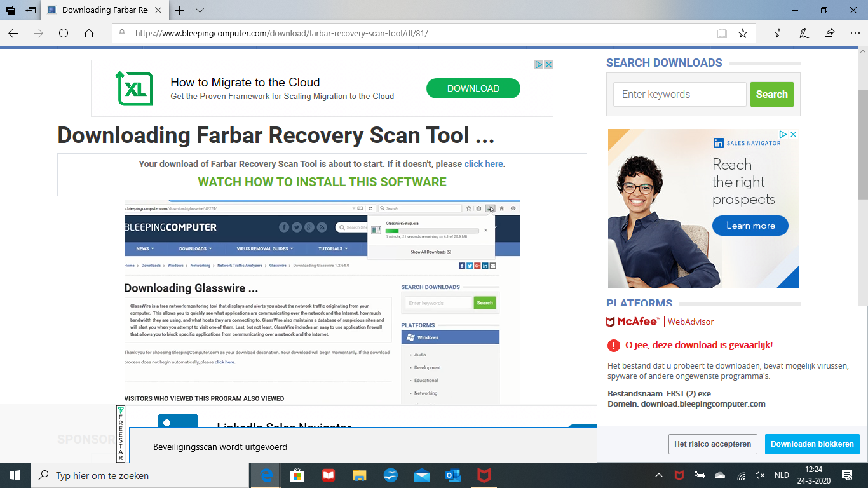Viewport: 868px width, 488px height.
Task: Open McAfee from the taskbar
Action: pos(484,475)
